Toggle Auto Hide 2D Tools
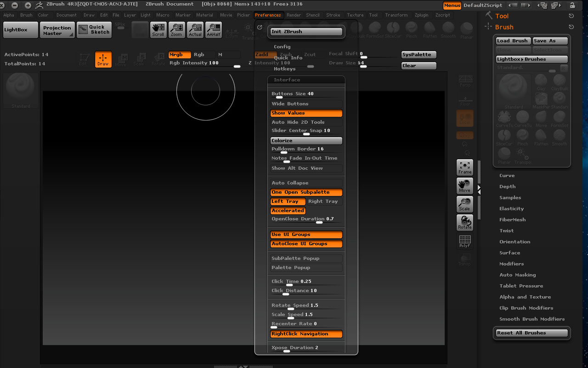This screenshot has width=588, height=368. 306,122
